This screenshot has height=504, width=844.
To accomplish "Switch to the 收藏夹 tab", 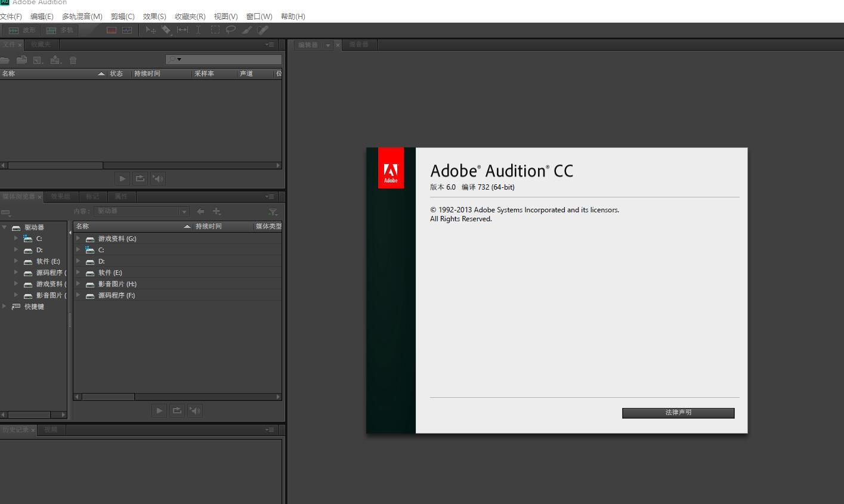I will tap(41, 44).
